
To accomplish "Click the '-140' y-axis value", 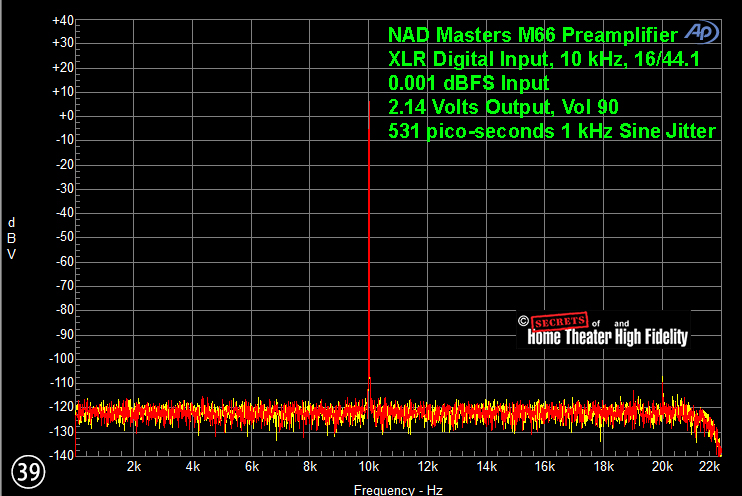I will pyautogui.click(x=62, y=455).
